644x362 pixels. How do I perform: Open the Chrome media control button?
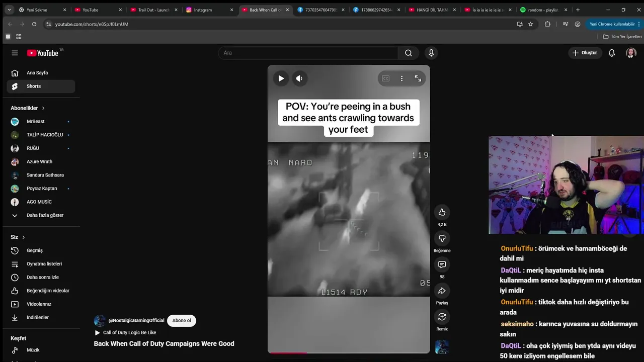(566, 24)
